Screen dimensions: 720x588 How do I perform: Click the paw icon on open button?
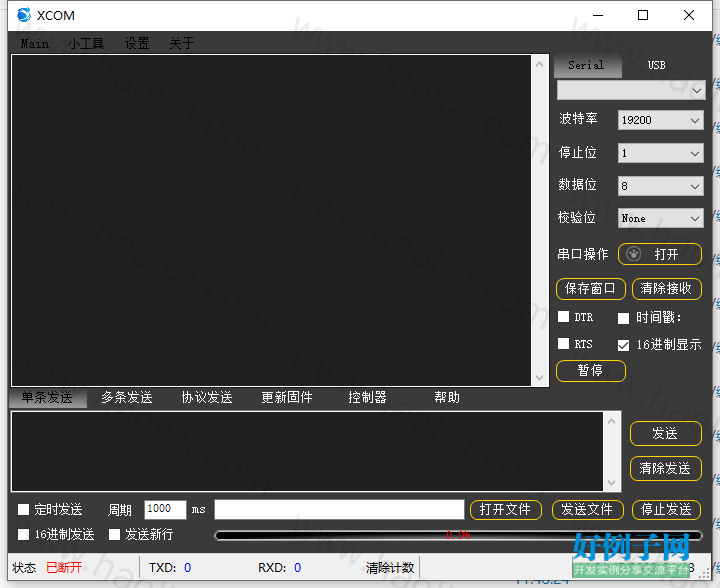634,254
